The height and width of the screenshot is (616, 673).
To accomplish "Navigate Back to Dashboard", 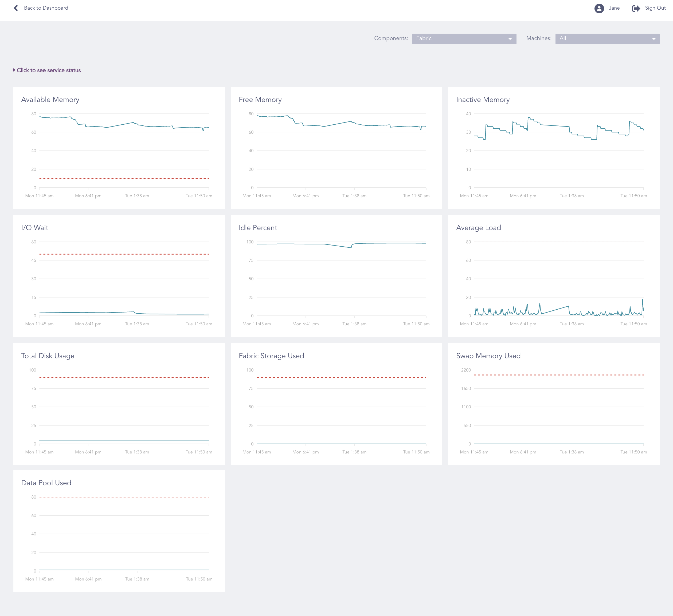I will pyautogui.click(x=45, y=8).
